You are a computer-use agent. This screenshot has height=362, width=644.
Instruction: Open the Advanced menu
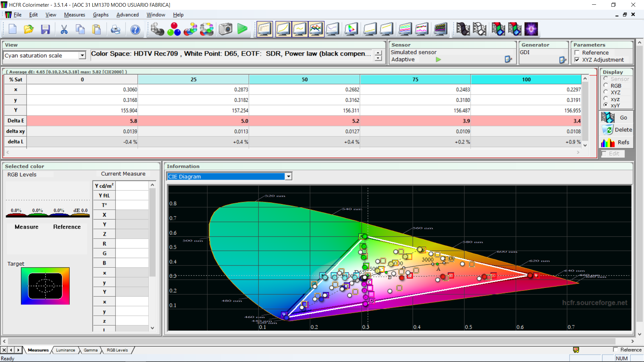pos(127,15)
